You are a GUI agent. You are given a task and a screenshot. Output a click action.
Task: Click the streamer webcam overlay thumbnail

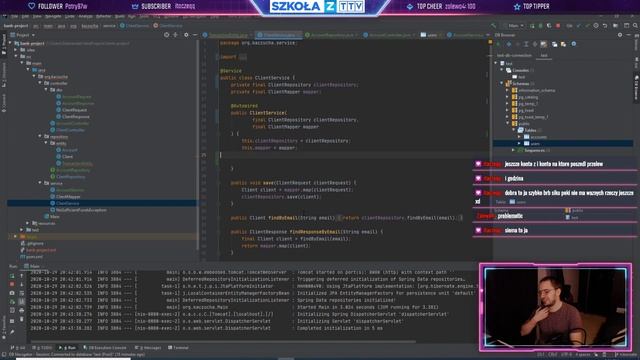pos(556,307)
